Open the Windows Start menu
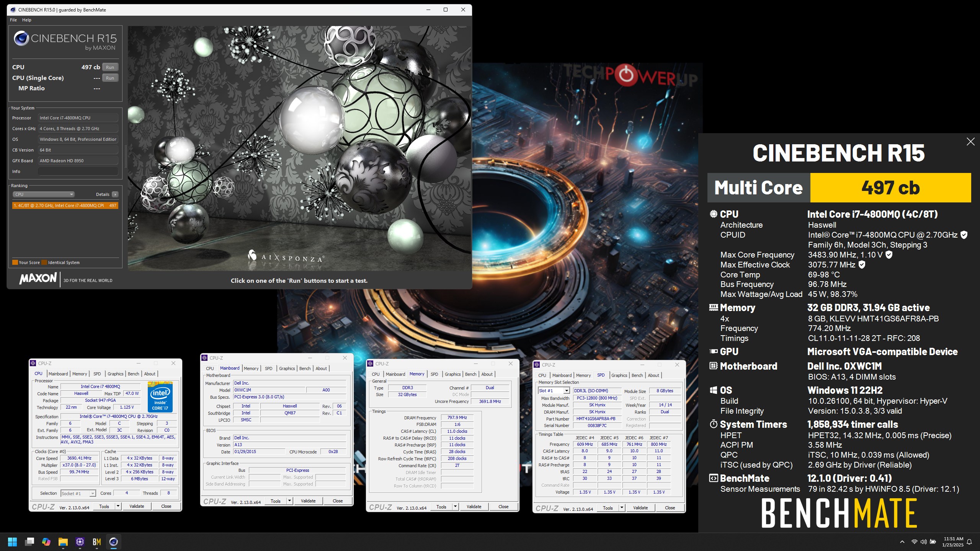 pos(12,542)
